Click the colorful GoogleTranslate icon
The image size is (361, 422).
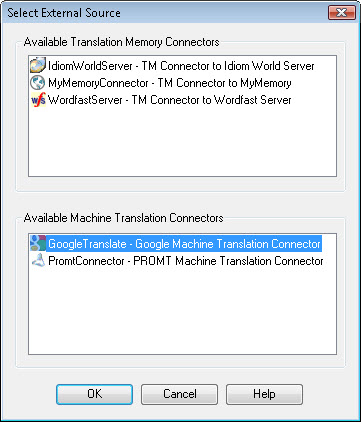pos(38,243)
